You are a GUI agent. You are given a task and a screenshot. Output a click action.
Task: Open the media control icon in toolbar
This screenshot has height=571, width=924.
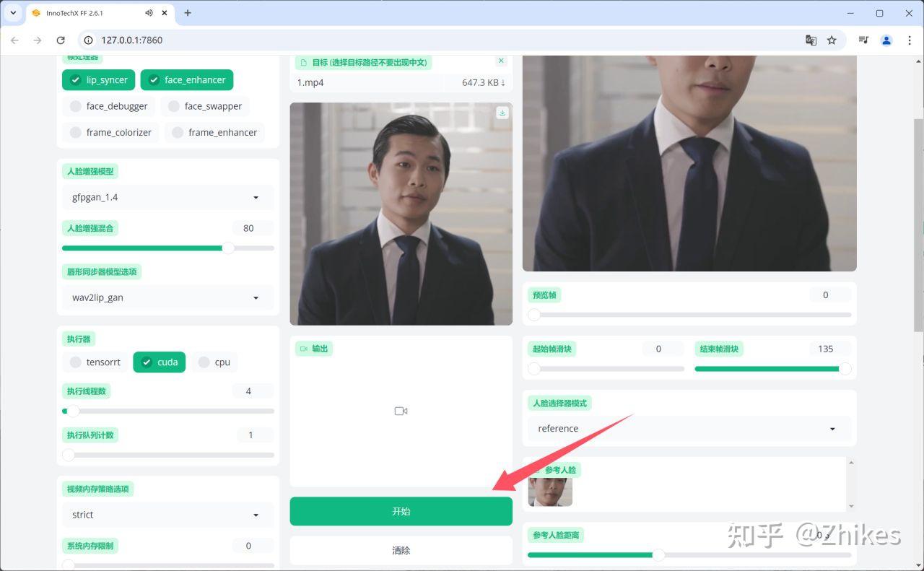tap(863, 40)
